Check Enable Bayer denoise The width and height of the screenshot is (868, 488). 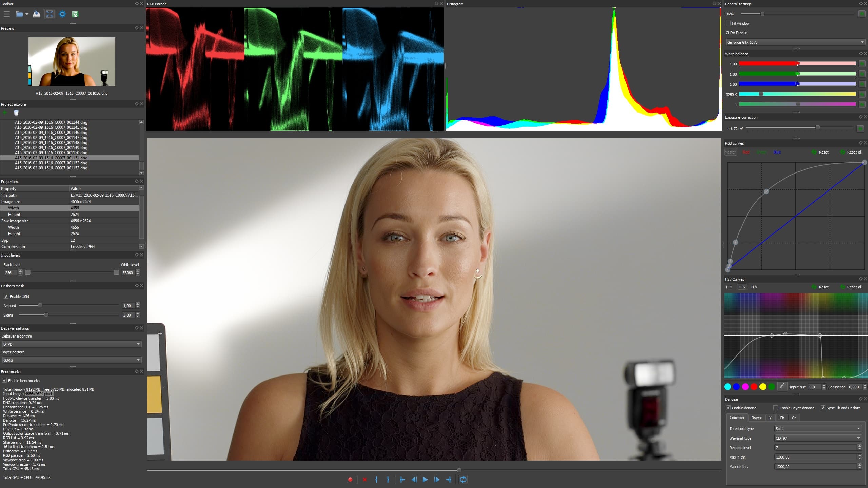coord(776,408)
